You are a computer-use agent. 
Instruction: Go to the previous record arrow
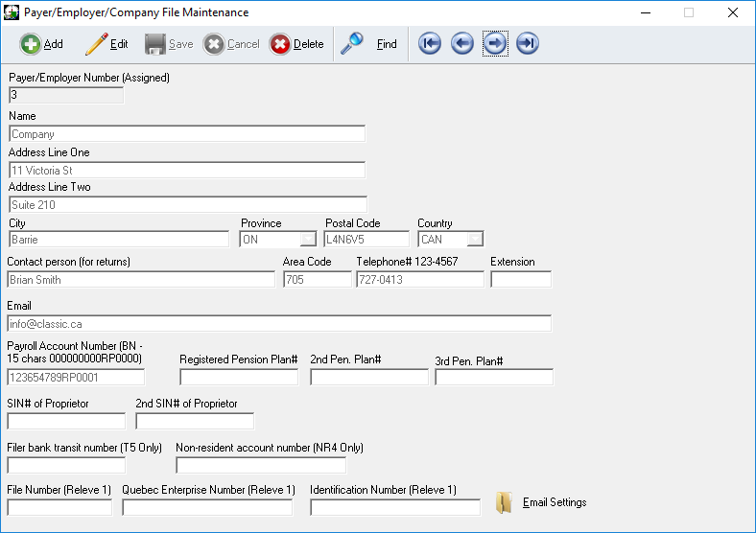pyautogui.click(x=462, y=44)
